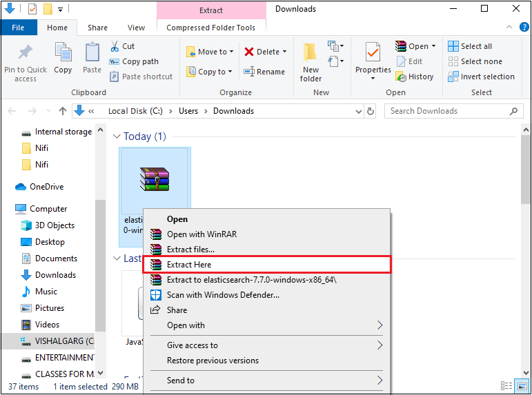Click the Copy icon in Clipboard group

(63, 52)
